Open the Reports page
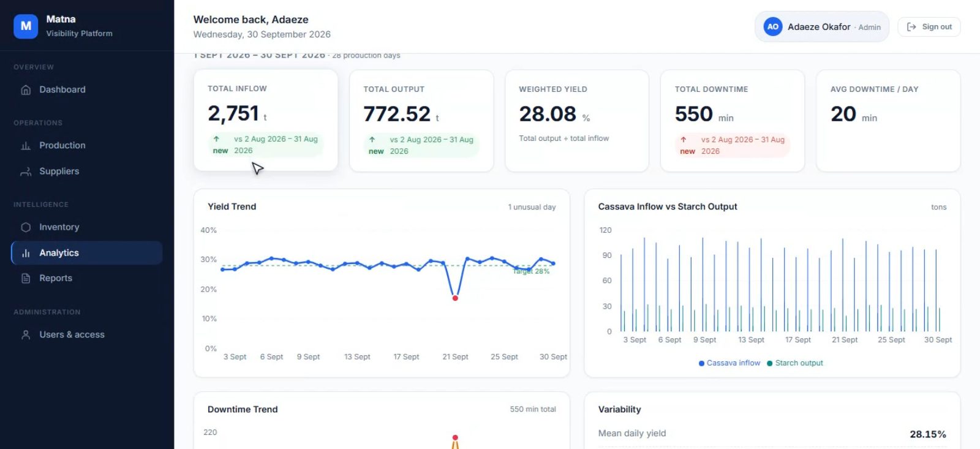Image resolution: width=980 pixels, height=449 pixels. [87, 278]
